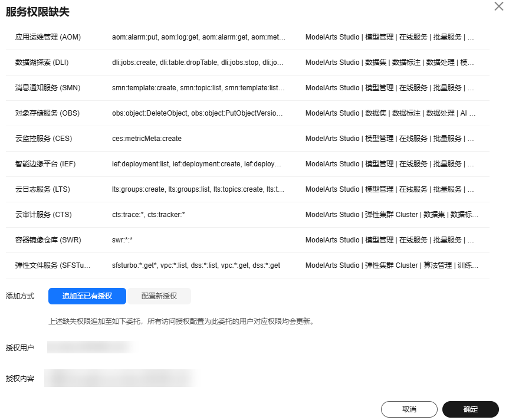Click the 授权用户 label

20,347
